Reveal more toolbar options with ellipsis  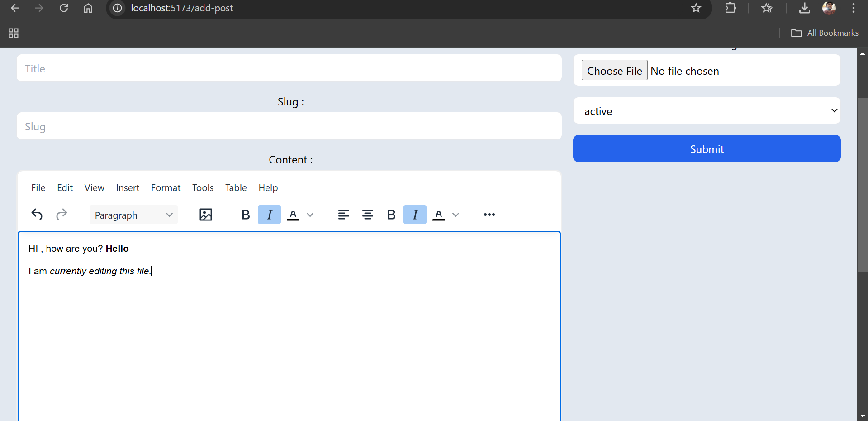[489, 215]
